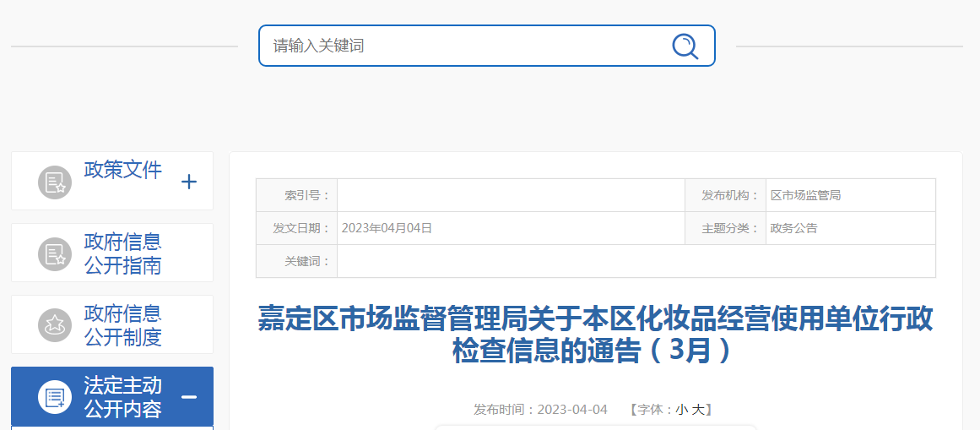Open 政府信息公开制度 menu entry
This screenshot has height=430, width=980.
[x=123, y=325]
